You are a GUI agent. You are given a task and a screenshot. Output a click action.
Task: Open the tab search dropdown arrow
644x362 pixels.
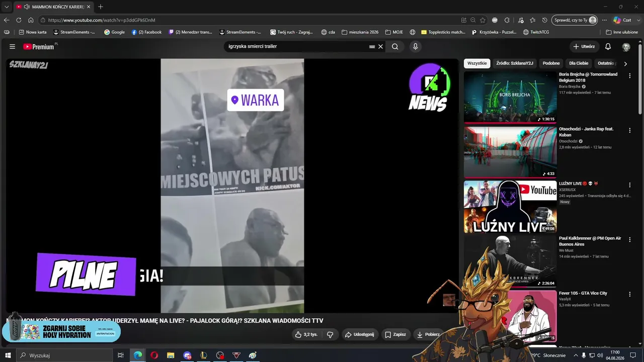pos(7,7)
